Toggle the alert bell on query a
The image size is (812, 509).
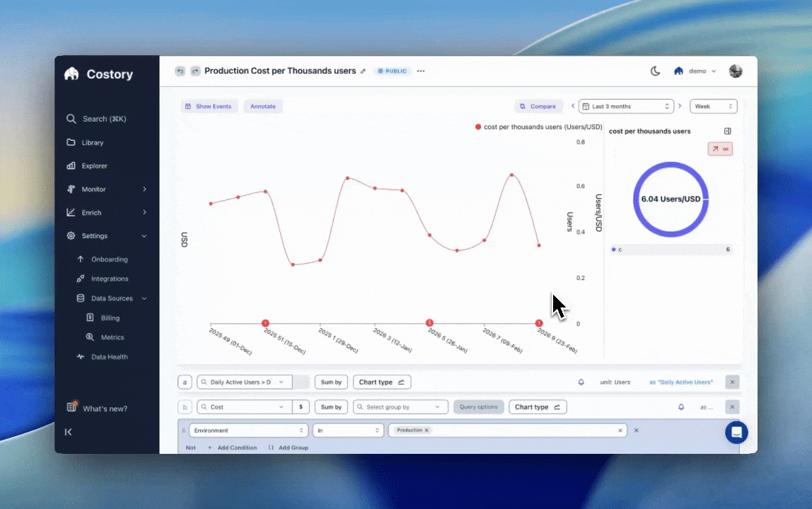pos(581,382)
